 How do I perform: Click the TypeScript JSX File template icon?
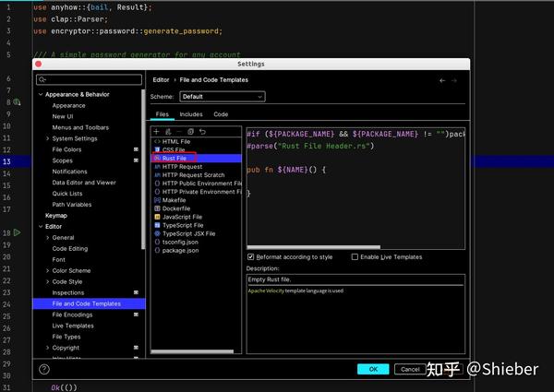click(158, 233)
